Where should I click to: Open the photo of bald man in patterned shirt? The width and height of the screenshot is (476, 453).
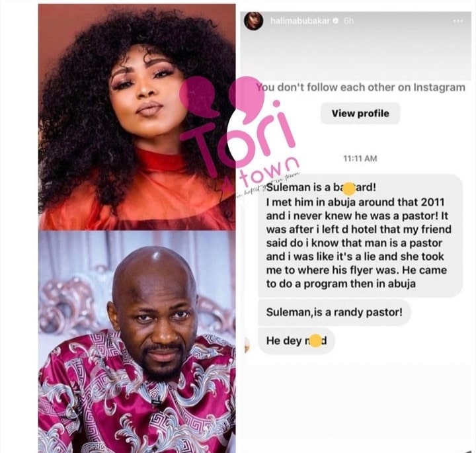pyautogui.click(x=137, y=342)
